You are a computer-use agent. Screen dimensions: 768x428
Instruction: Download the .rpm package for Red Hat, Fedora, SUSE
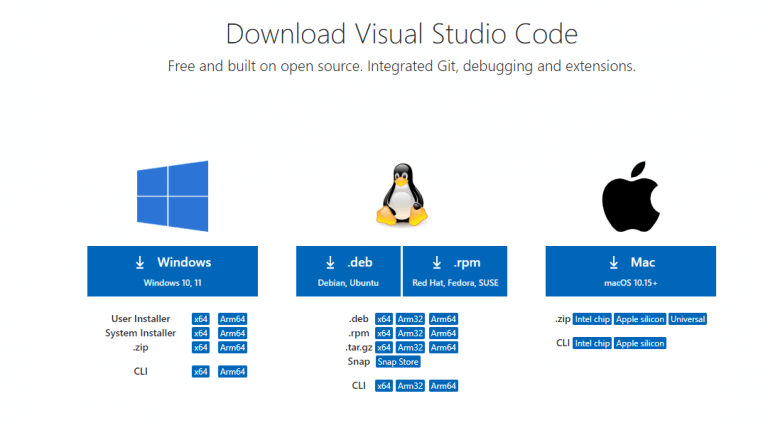455,271
